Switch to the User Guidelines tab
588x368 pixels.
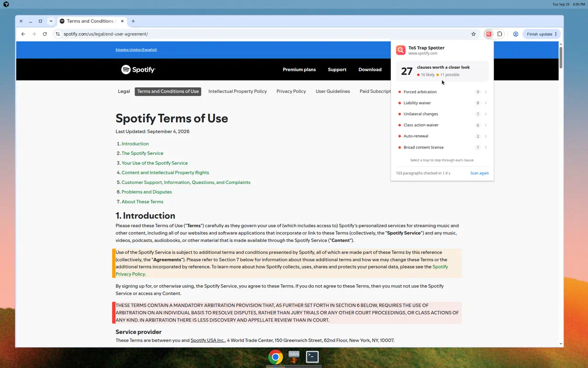click(x=333, y=92)
